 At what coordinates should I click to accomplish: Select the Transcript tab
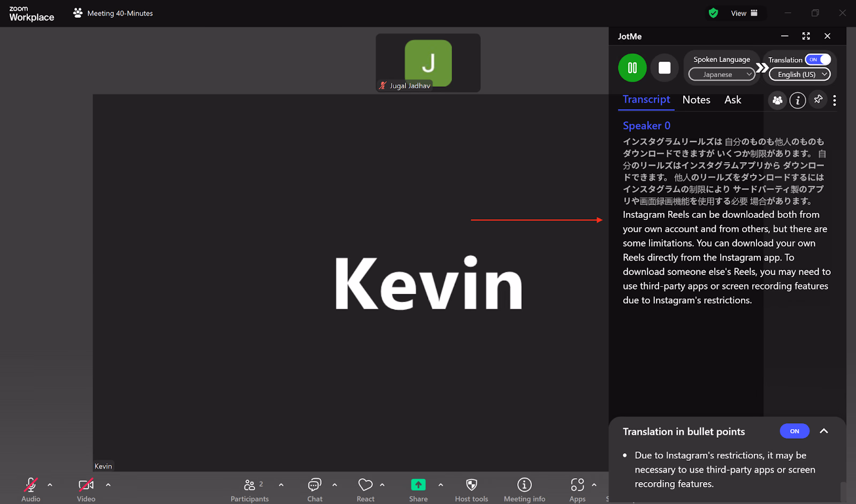tap(646, 100)
